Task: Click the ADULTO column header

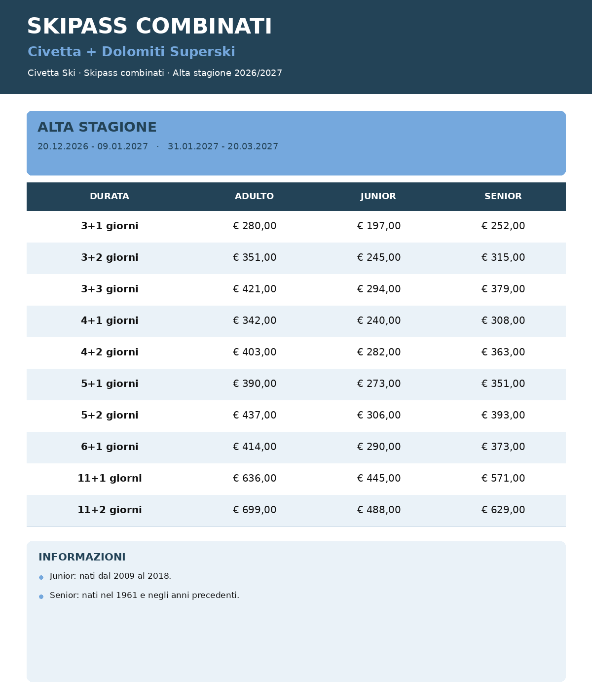Action: [254, 196]
